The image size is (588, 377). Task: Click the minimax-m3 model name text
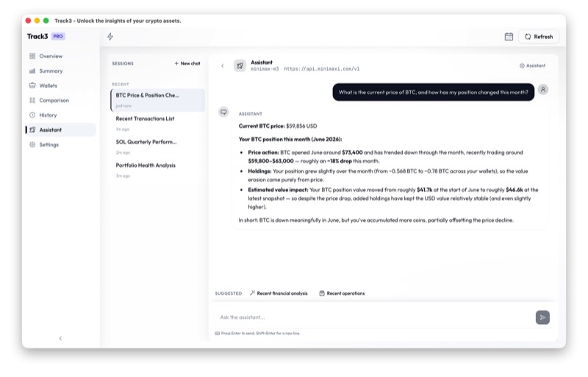pos(265,69)
